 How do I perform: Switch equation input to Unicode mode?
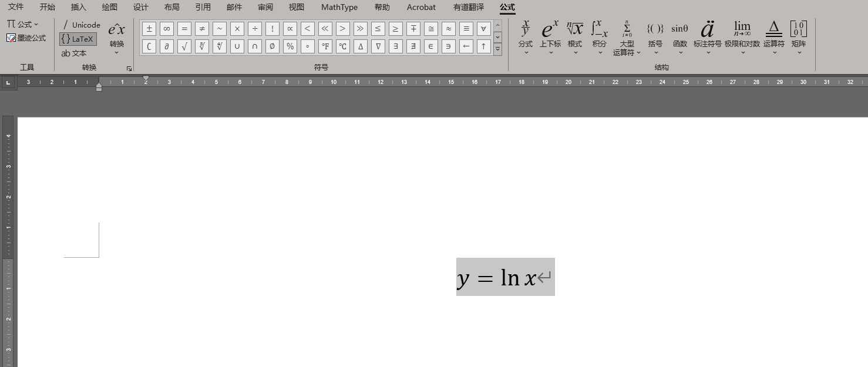point(80,25)
